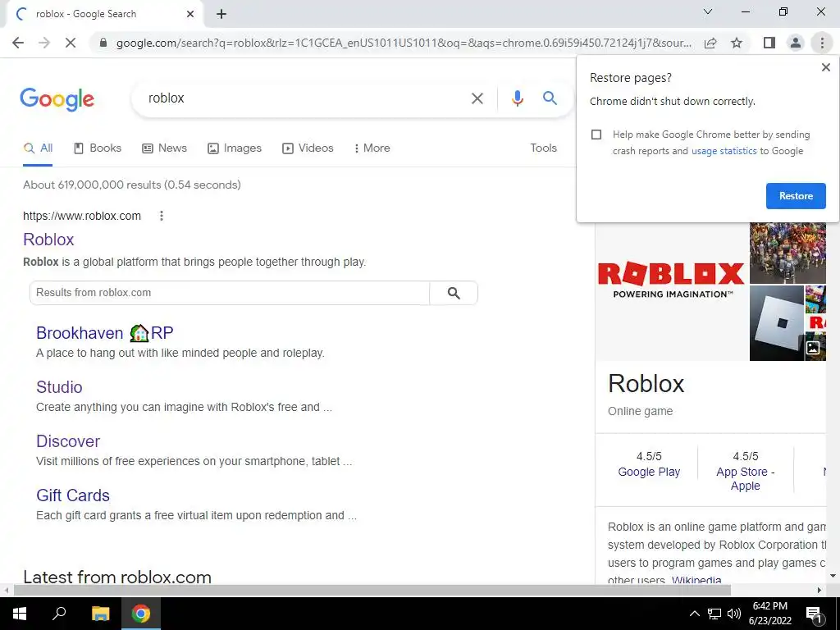Show hidden system tray icons
The height and width of the screenshot is (630, 840).
coord(694,614)
